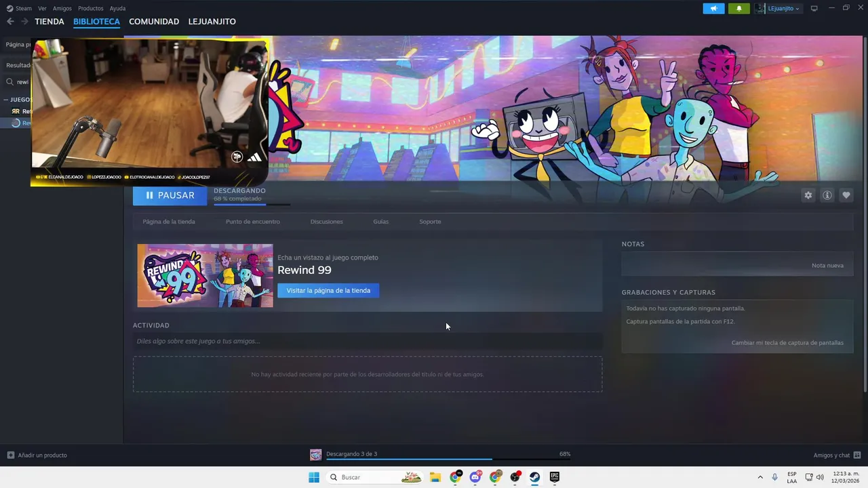
Task: Open downloads via Descargando 3 de 3
Action: 351,454
